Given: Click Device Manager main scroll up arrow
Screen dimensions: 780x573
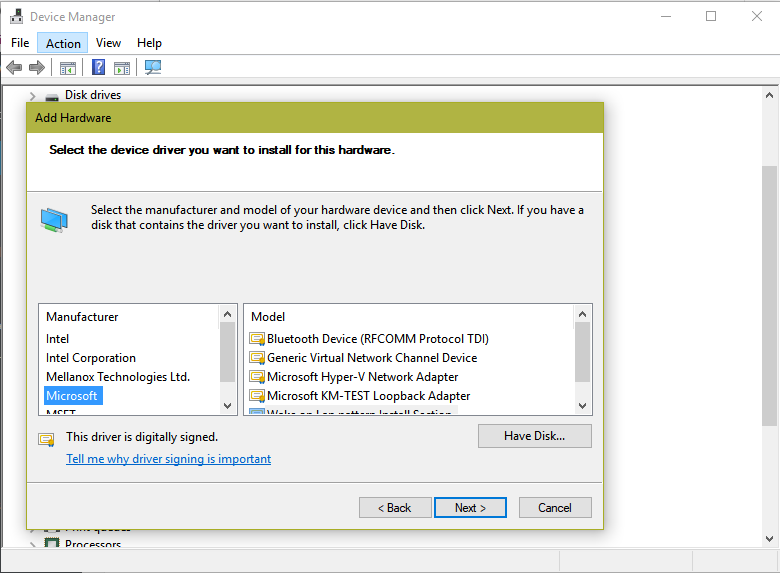Looking at the screenshot, I should coord(769,95).
